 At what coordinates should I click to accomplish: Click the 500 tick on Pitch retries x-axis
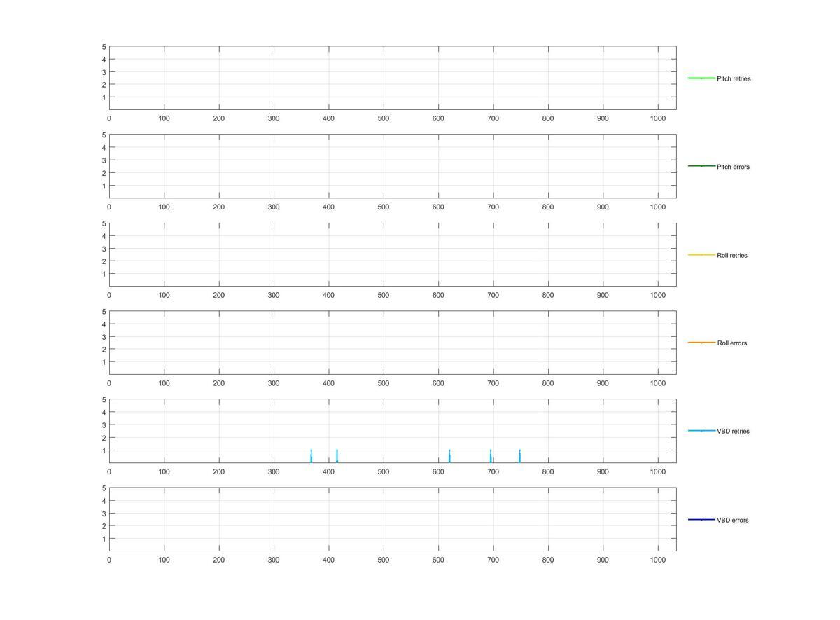coord(384,119)
